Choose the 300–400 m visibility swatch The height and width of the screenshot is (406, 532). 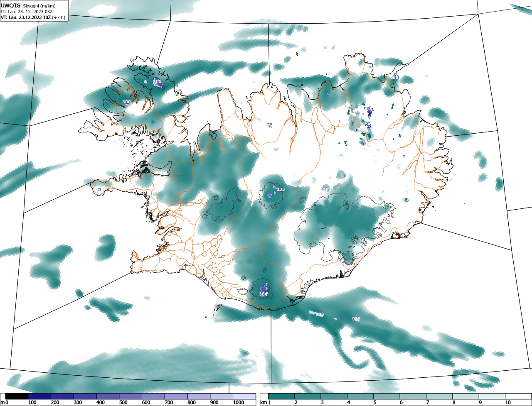(x=85, y=396)
